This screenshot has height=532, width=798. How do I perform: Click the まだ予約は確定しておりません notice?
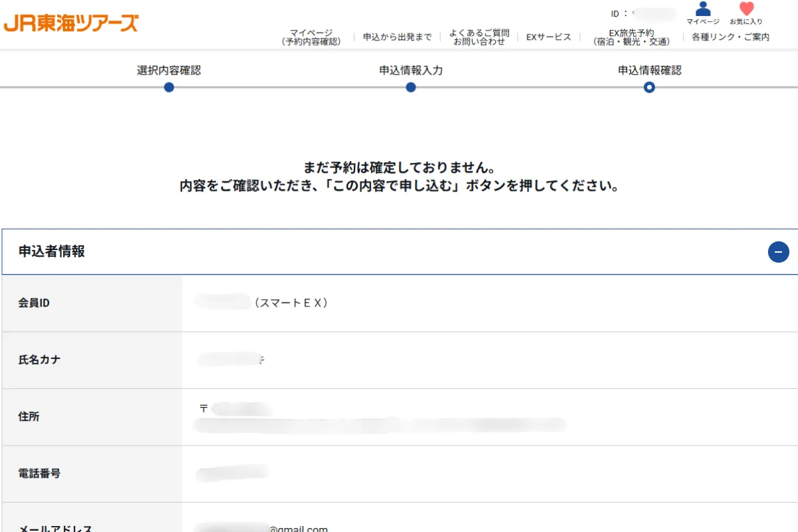[x=399, y=167]
